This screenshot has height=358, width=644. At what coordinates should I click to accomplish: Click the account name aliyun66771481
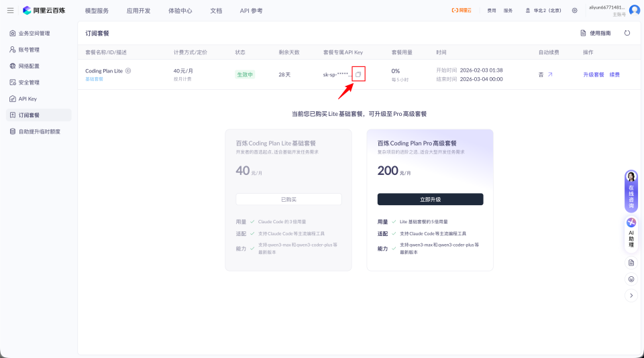pyautogui.click(x=606, y=7)
